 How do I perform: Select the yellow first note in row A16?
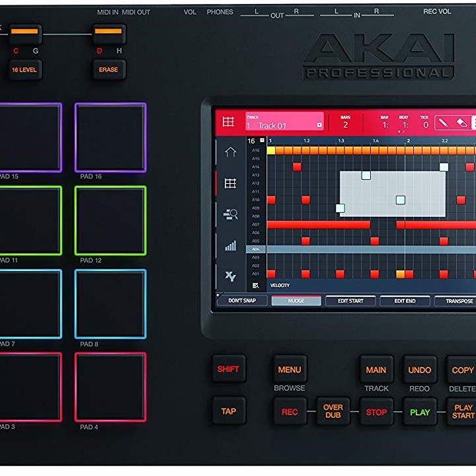tap(271, 151)
